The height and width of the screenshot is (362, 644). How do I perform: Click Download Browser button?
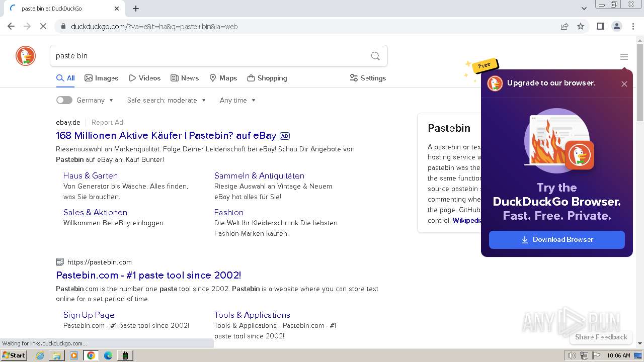pyautogui.click(x=557, y=240)
